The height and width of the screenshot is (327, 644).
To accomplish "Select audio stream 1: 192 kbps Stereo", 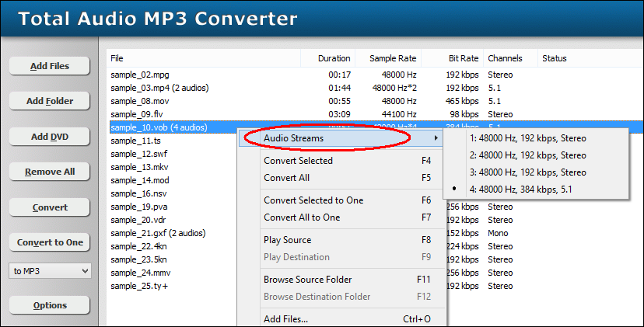I will tap(536, 138).
